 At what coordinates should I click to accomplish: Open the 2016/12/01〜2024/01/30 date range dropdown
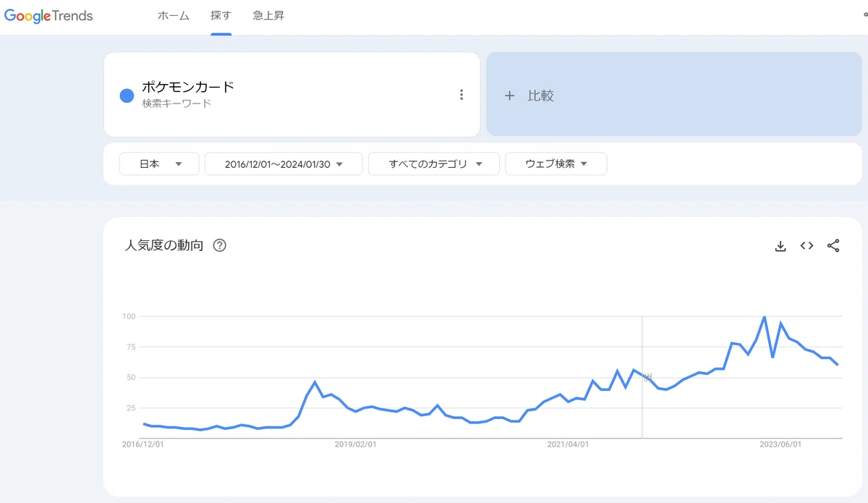pyautogui.click(x=284, y=164)
